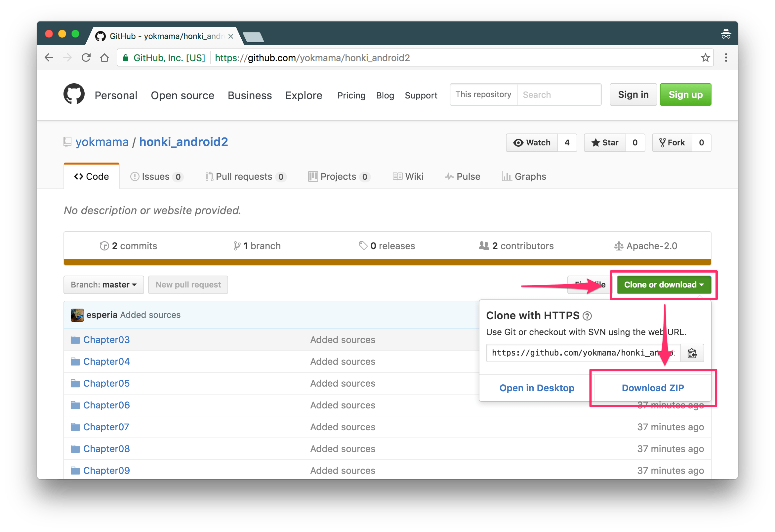The image size is (775, 532).
Task: Open the Projects tab
Action: coord(339,176)
